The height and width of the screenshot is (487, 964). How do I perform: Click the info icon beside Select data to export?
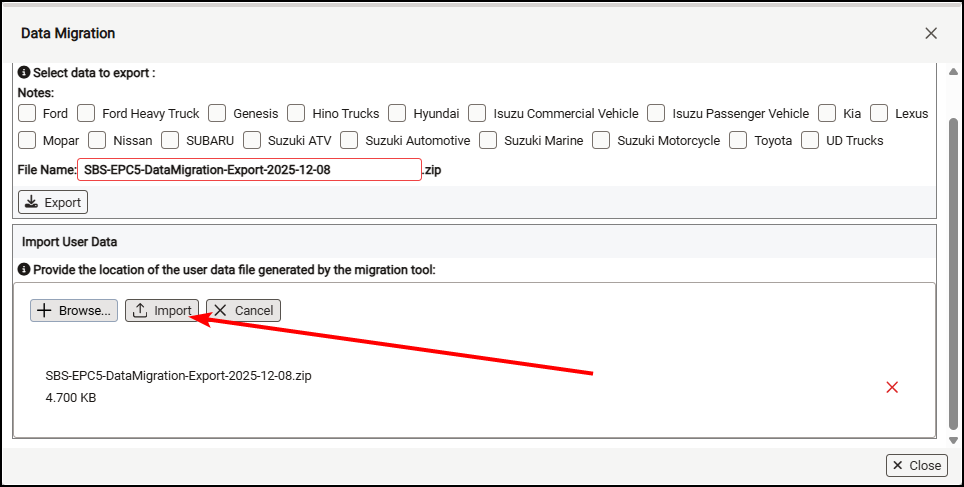pos(25,73)
